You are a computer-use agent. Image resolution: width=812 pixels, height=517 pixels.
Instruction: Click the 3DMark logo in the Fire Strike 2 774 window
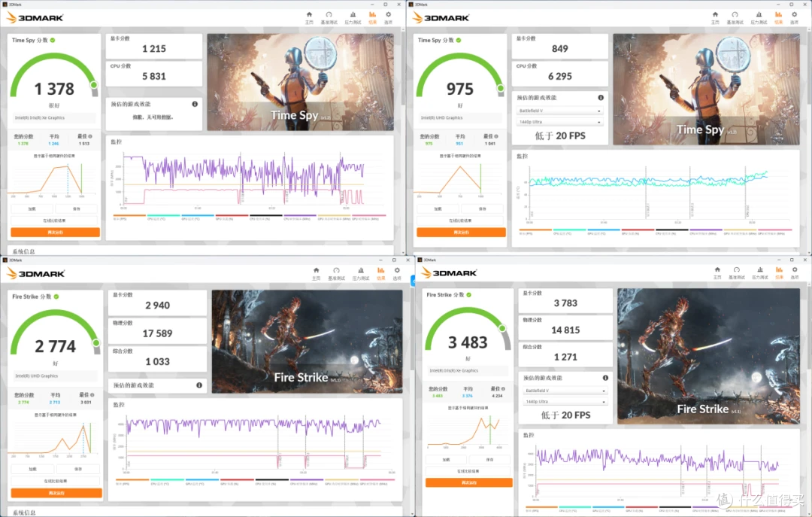click(36, 273)
